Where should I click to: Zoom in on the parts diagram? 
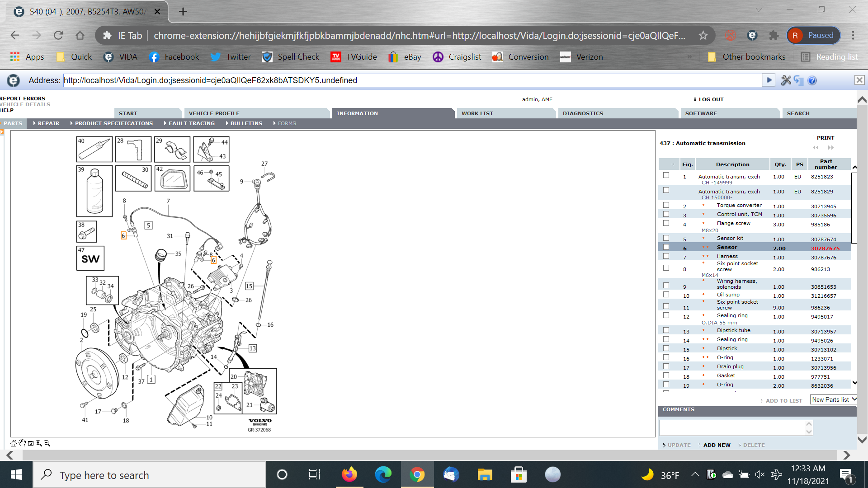click(39, 443)
